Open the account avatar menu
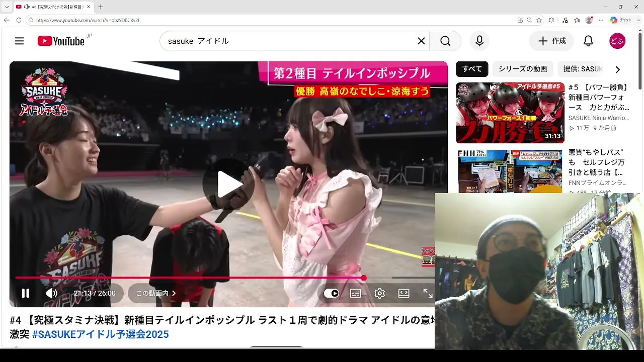644x362 pixels. [617, 41]
